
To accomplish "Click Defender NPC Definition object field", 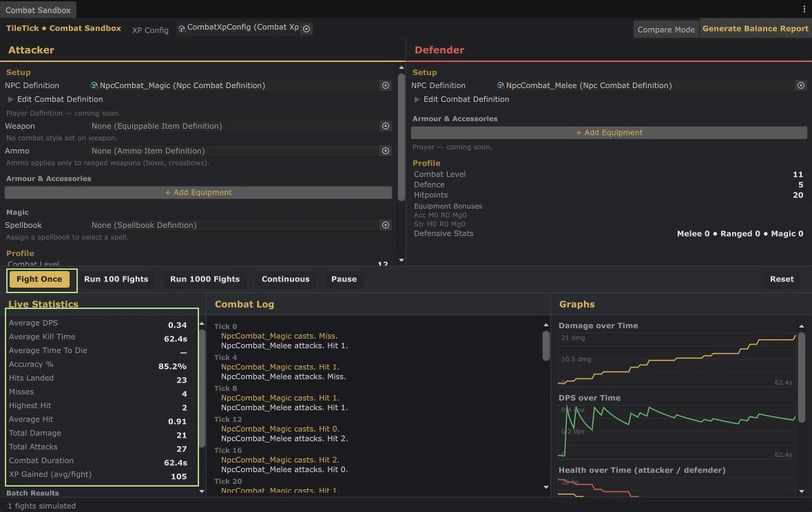I will (651, 85).
